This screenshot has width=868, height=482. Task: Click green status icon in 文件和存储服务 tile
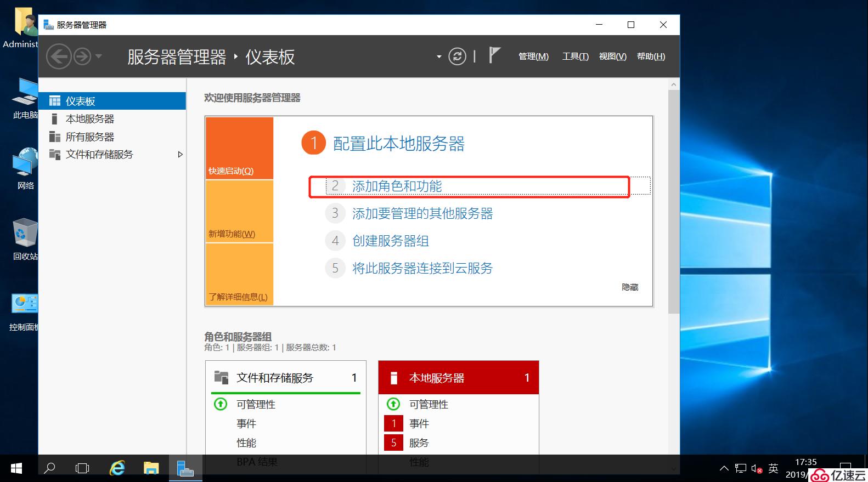(221, 404)
